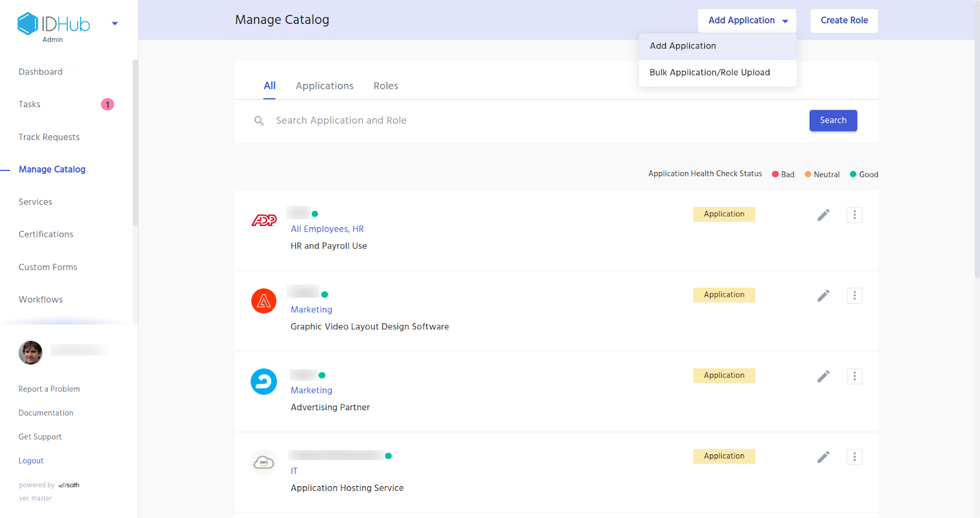Select Add Application from dropdown menu
The width and height of the screenshot is (980, 518).
coord(682,46)
